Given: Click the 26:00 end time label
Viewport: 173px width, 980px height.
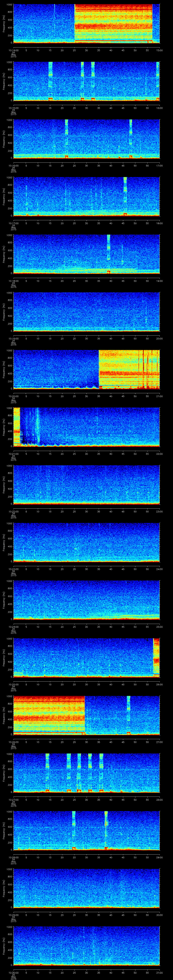Looking at the screenshot, I should (x=159, y=684).
